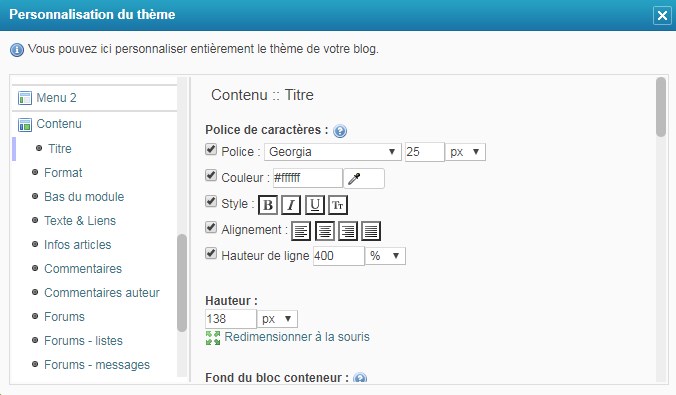676x395 pixels.
Task: Uncheck the Couleur checkbox
Action: [211, 176]
